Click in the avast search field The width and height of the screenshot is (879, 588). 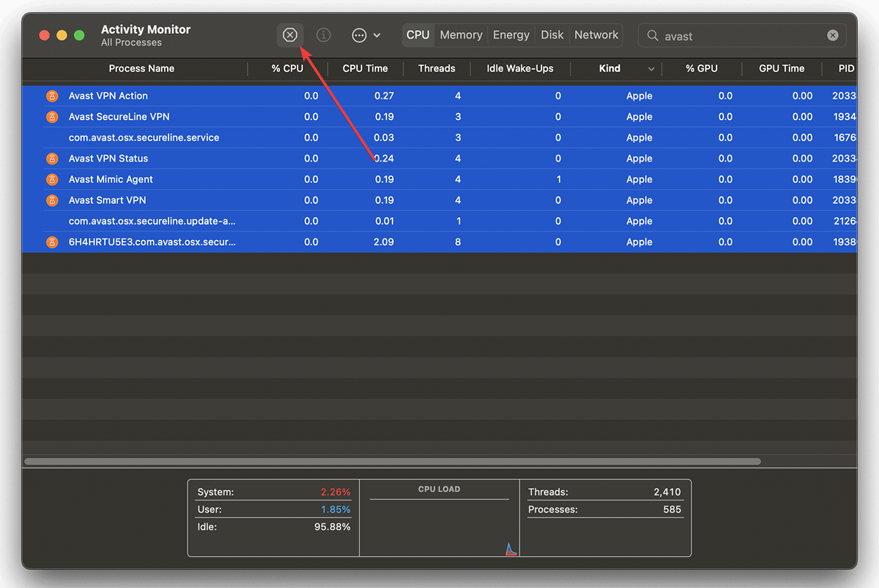coord(742,36)
